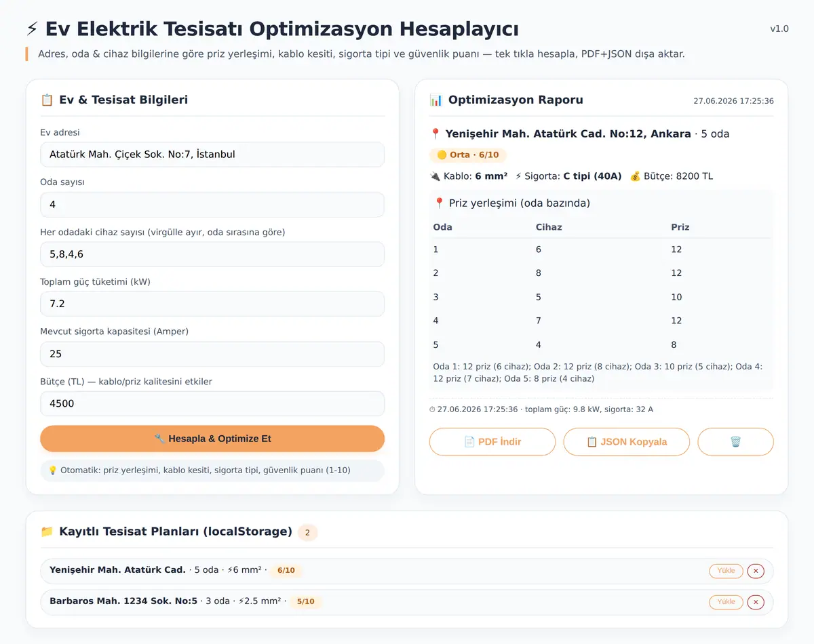Click Priz value 10 in table
Screen dimensions: 814x644
tap(676, 297)
